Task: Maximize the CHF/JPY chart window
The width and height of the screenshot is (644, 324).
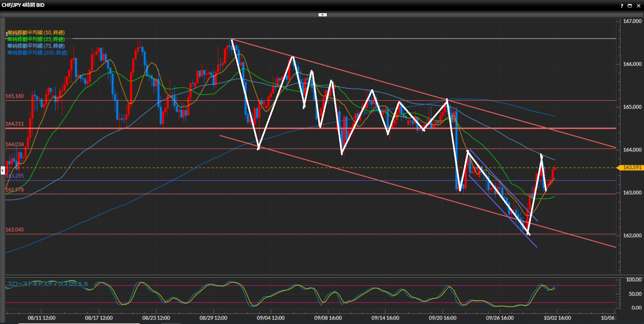Action: [630, 6]
